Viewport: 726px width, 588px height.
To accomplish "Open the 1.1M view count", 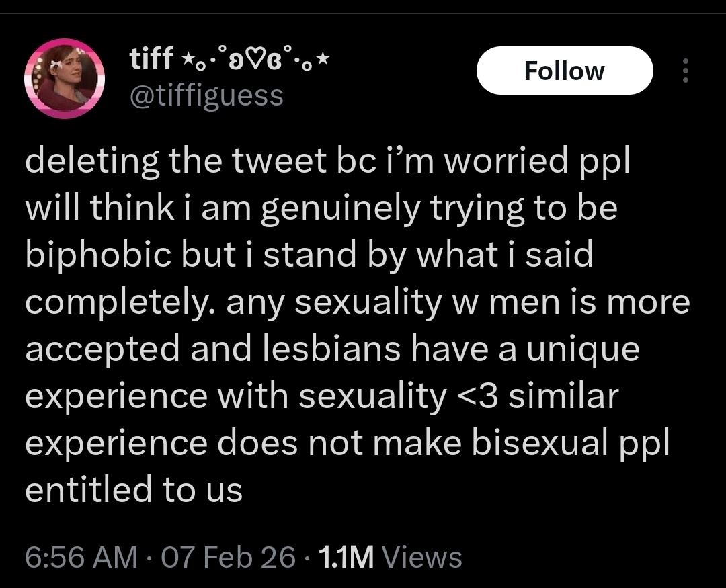I will (346, 557).
